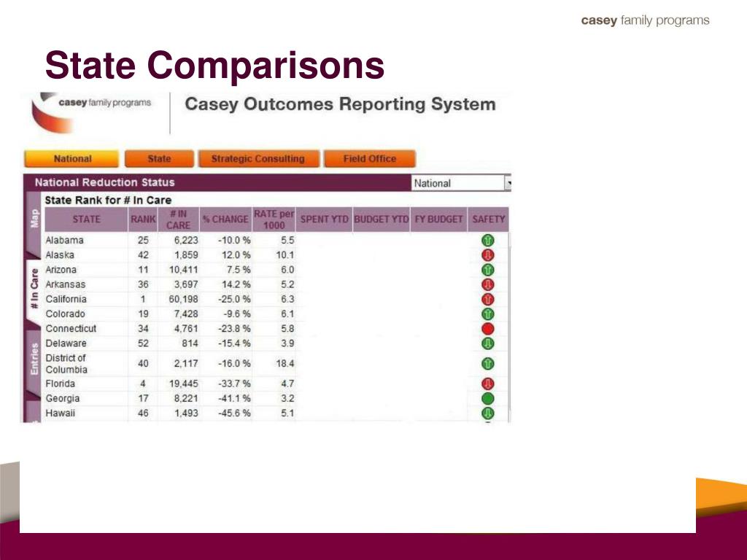Select the Alaska state row name
This screenshot has height=560, width=747.
60,254
